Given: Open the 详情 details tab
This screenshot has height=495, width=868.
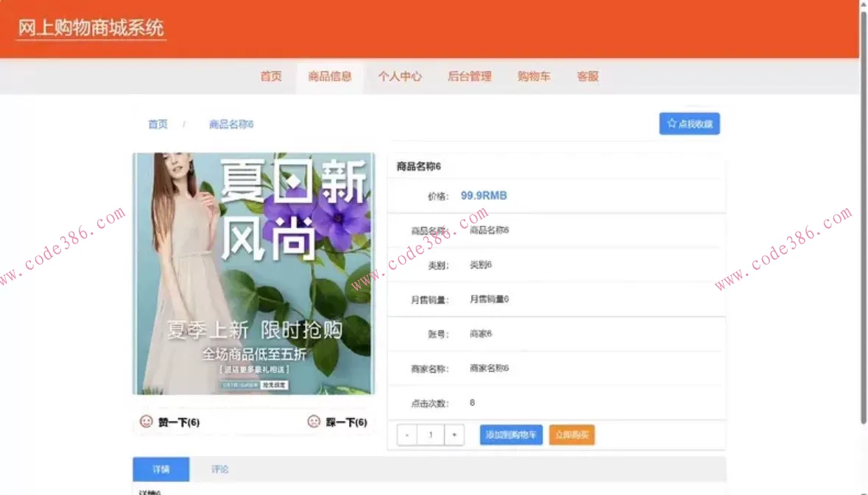Looking at the screenshot, I should point(160,469).
